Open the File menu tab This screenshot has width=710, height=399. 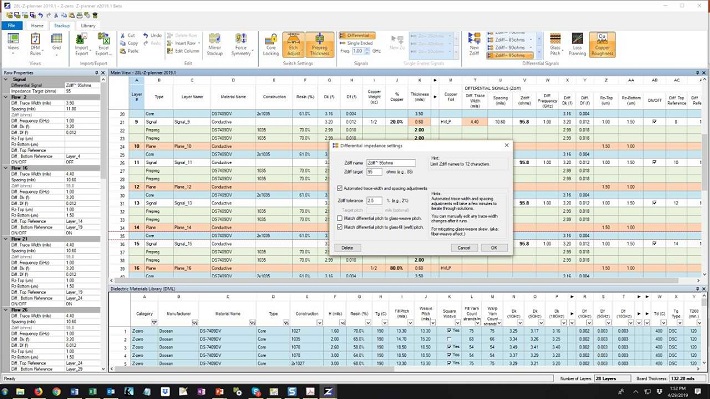pos(12,25)
